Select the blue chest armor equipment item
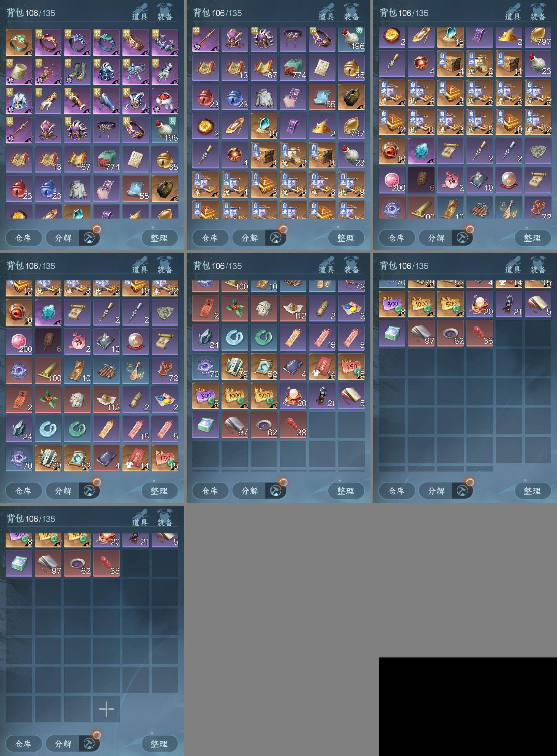Image resolution: width=557 pixels, height=756 pixels. (x=107, y=72)
